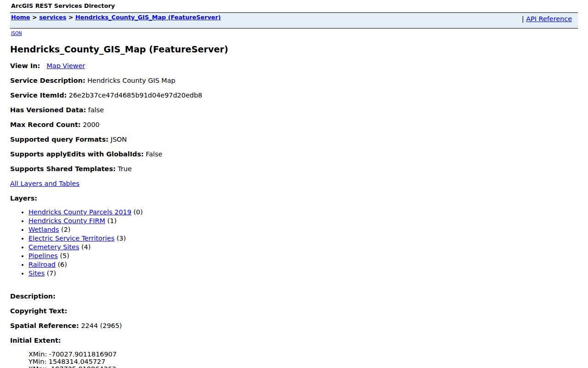Image resolution: width=588 pixels, height=368 pixels.
Task: Open service in Map Viewer
Action: (x=66, y=66)
